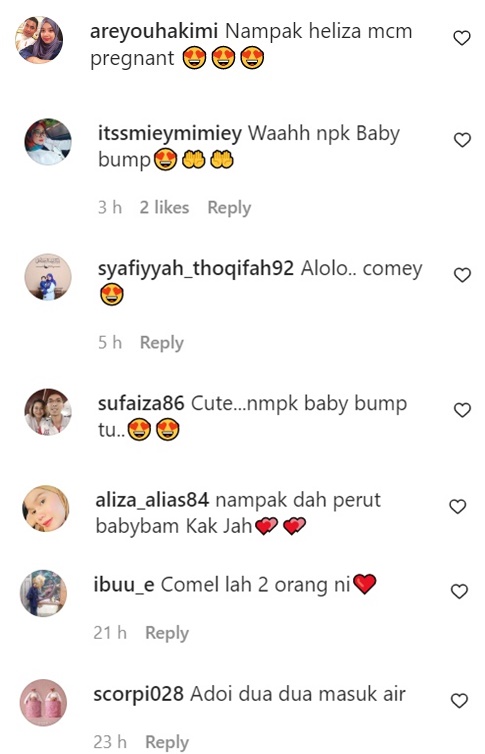Open the areyouhakimi username link

point(154,32)
